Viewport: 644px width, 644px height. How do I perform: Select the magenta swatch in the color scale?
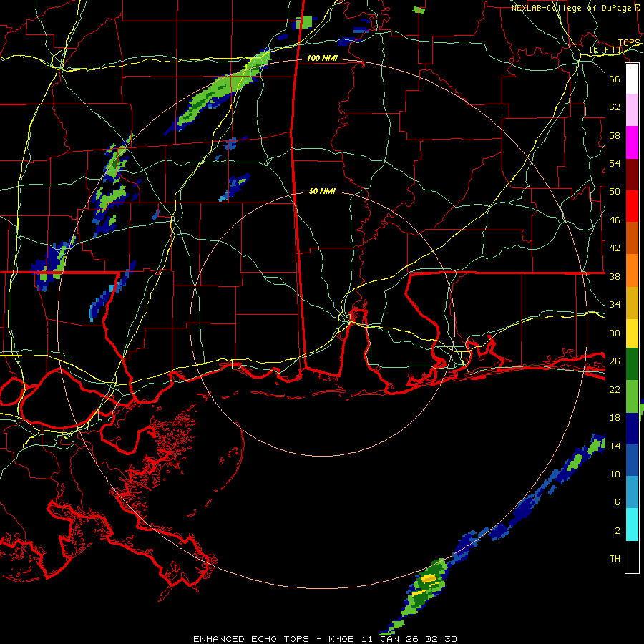(x=632, y=142)
